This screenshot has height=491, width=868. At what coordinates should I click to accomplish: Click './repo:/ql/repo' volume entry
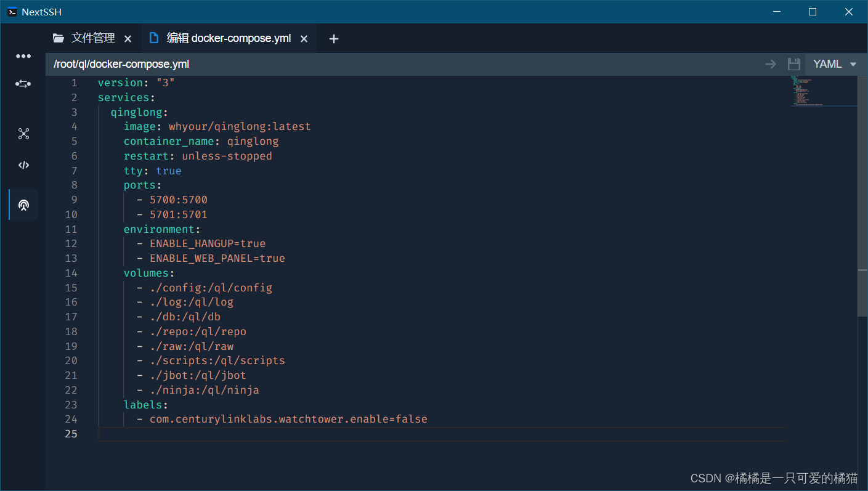pyautogui.click(x=198, y=331)
